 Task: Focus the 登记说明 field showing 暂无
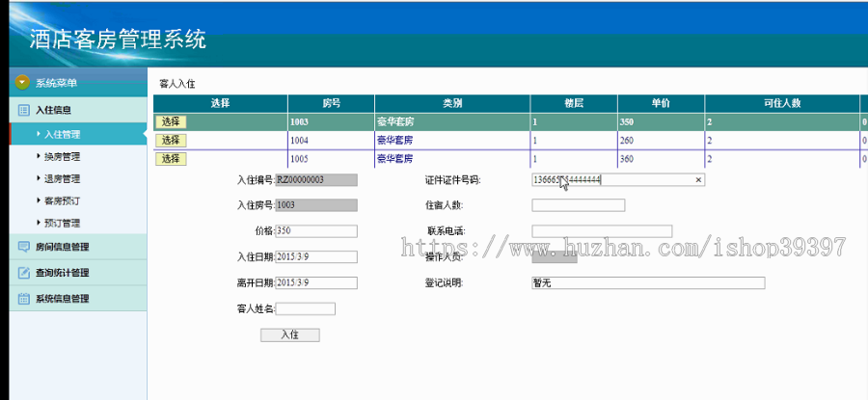648,283
